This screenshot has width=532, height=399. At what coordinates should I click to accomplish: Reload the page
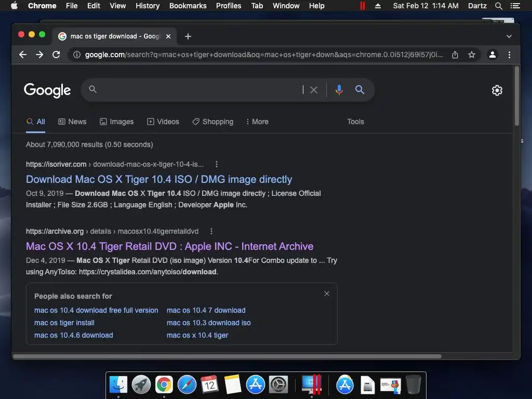tap(56, 55)
